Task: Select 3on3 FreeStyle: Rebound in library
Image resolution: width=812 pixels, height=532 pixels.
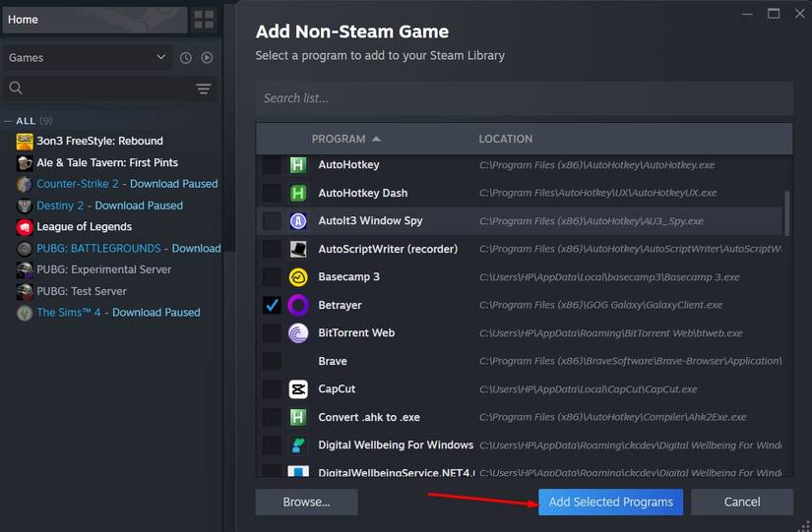Action: click(99, 142)
